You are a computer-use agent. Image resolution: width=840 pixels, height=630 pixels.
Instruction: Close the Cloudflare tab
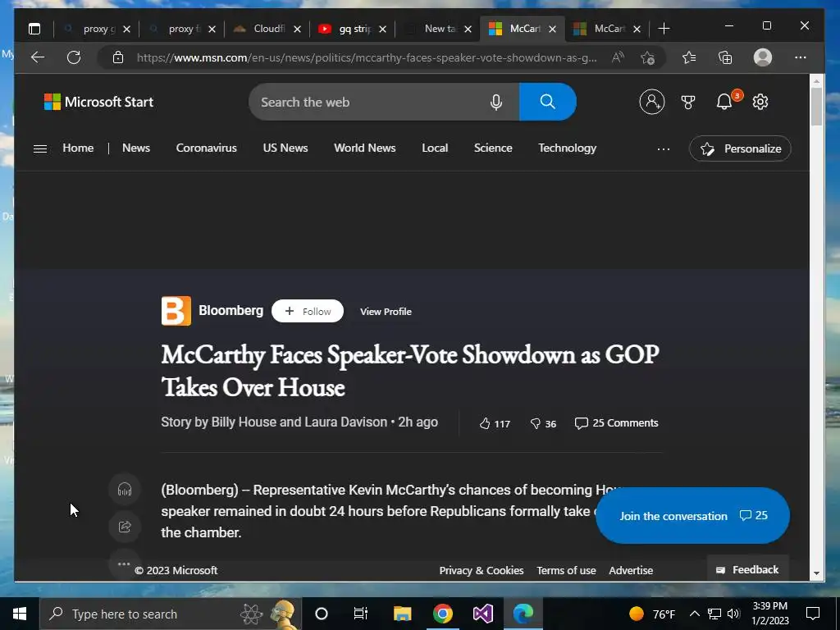297,29
